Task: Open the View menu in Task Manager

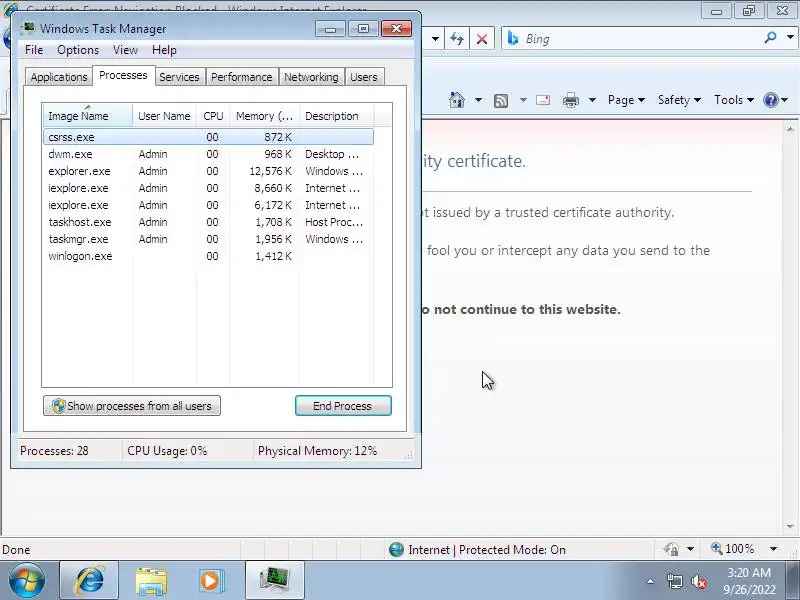Action: tap(125, 50)
